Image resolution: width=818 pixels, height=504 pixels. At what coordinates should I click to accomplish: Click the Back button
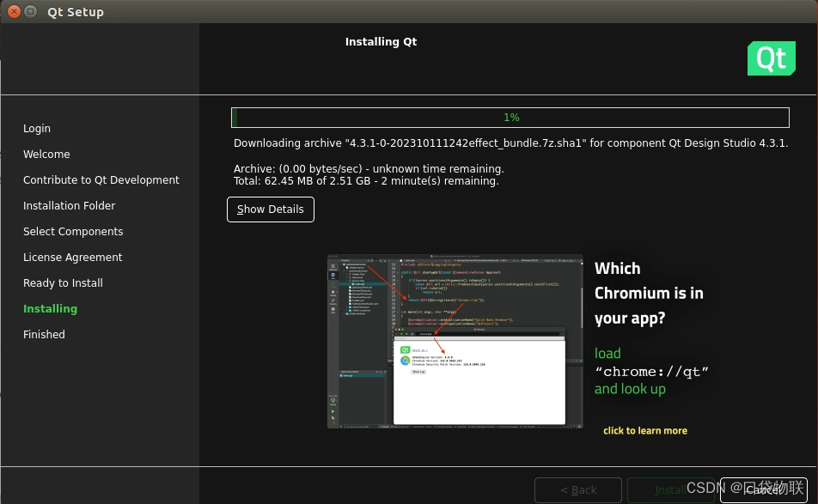(578, 490)
